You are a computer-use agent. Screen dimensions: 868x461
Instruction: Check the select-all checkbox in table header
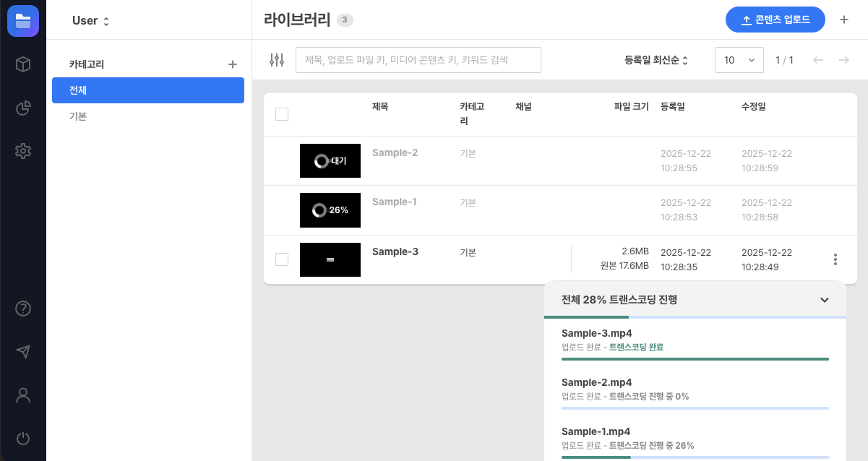click(282, 114)
